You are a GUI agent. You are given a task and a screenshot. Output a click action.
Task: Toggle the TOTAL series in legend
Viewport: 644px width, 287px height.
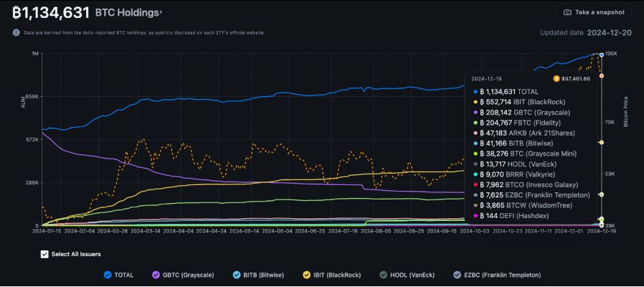point(119,275)
